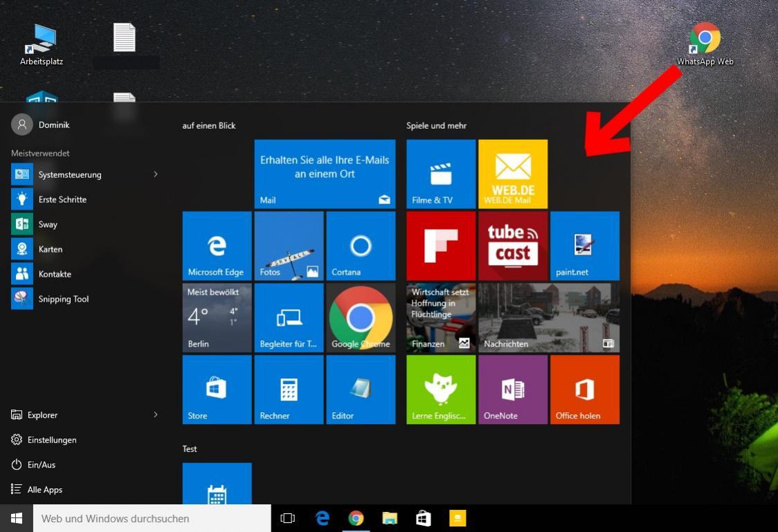The width and height of the screenshot is (778, 532).
Task: Open the Finanzen news tile
Action: click(x=441, y=318)
